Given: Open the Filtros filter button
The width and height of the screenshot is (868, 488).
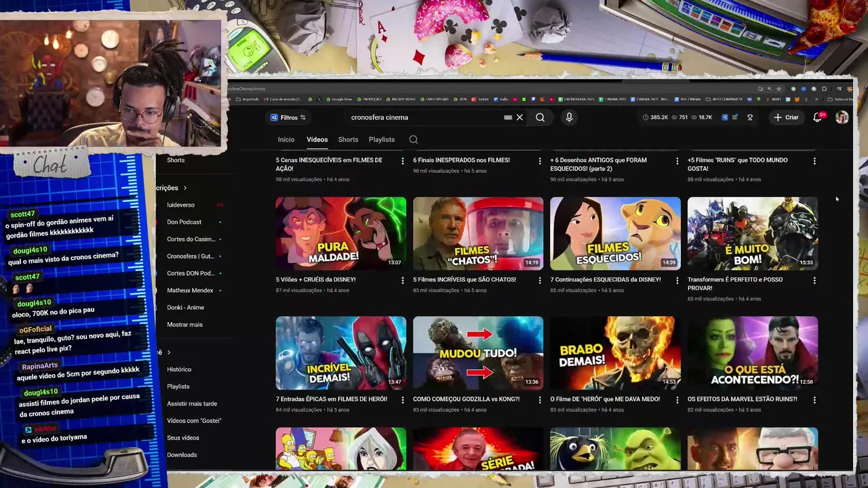Looking at the screenshot, I should [x=288, y=117].
